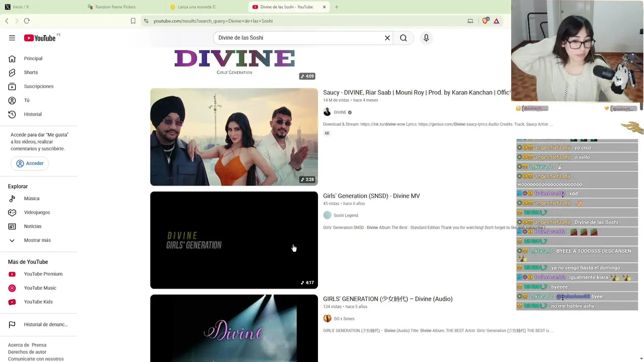This screenshot has width=644, height=362.
Task: Start voice search with the microphone
Action: (x=426, y=38)
